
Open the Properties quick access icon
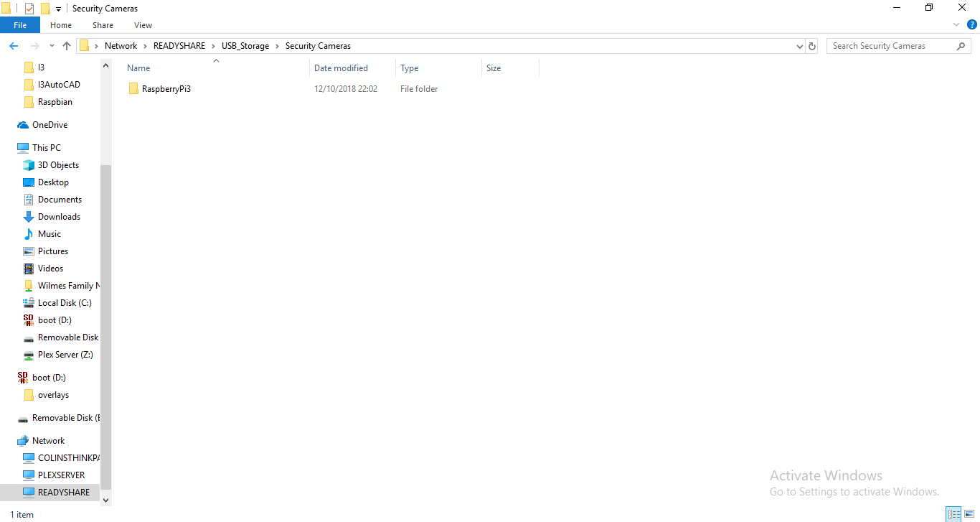click(29, 8)
